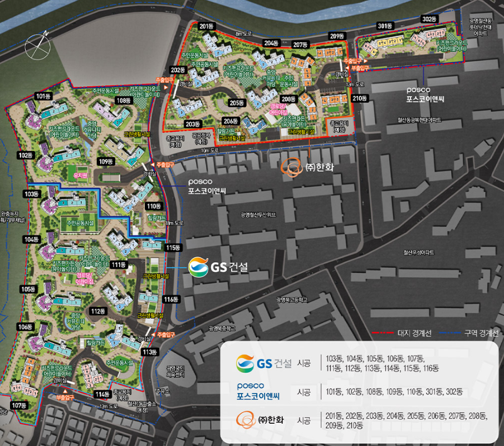The image size is (504, 446).
Task: Click the posco label beside 110동
Action: pyautogui.click(x=207, y=186)
